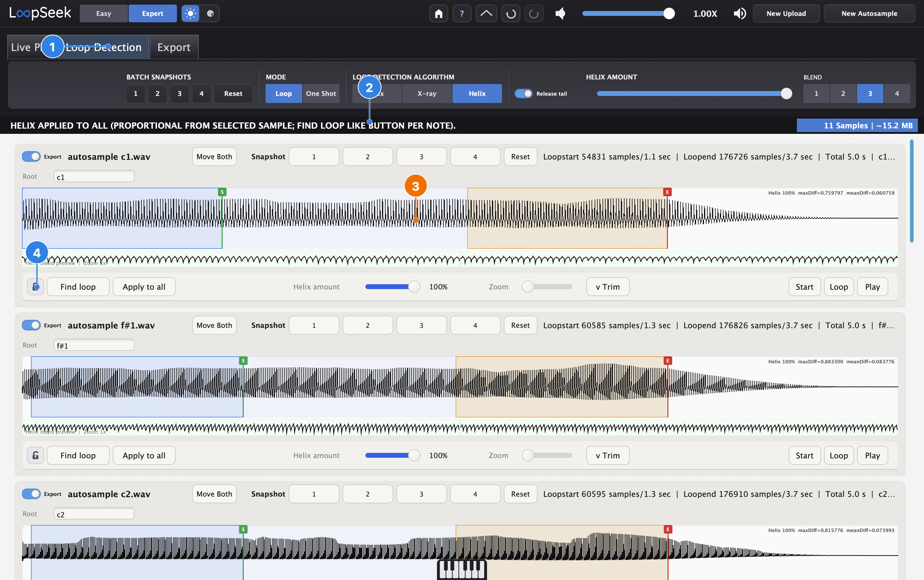
Task: Click Move Both for autosample c2.wav
Action: (215, 494)
